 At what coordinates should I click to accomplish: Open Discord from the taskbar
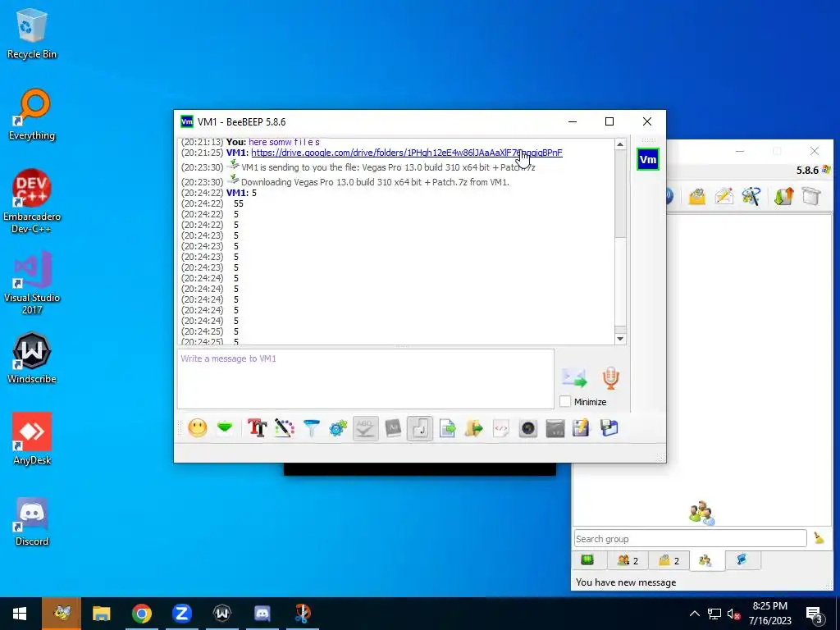click(262, 614)
